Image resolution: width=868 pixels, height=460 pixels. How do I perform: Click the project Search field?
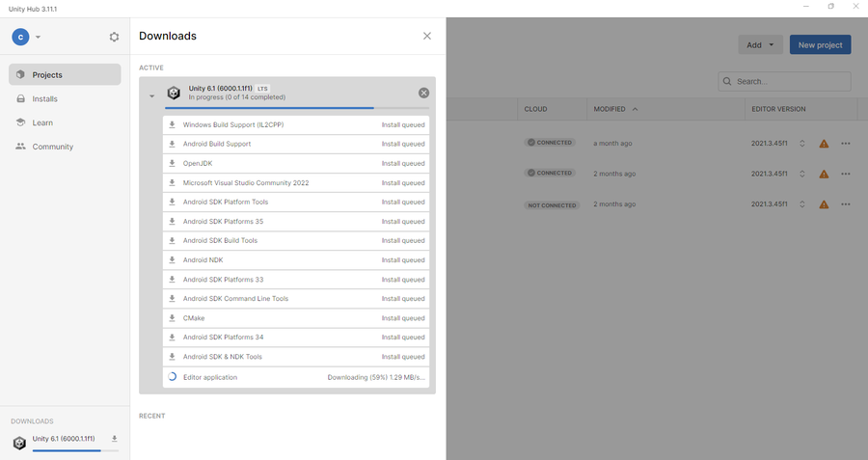point(784,81)
